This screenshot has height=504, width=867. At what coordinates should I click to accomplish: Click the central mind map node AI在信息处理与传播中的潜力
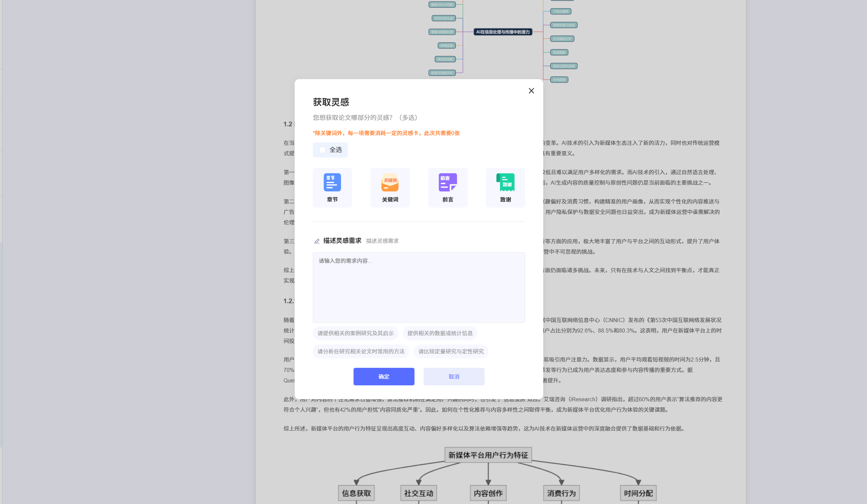pyautogui.click(x=503, y=32)
